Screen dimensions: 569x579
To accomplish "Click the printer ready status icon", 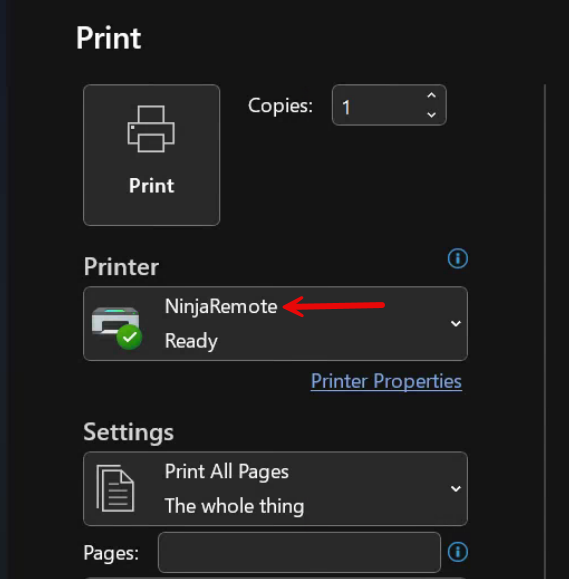I will pos(116,327).
